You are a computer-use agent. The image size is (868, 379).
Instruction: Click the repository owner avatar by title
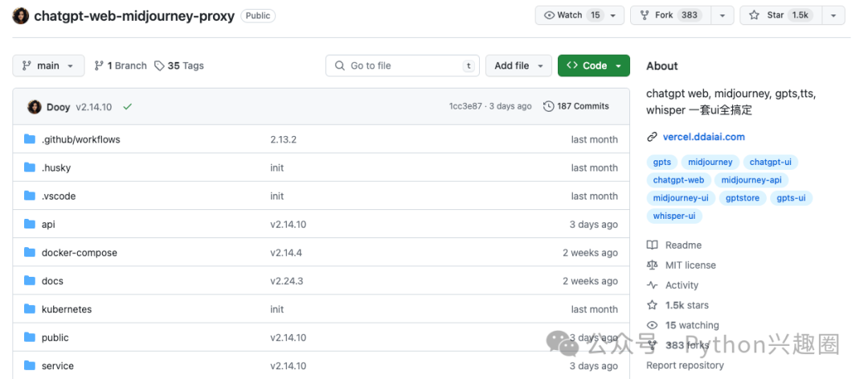point(21,15)
